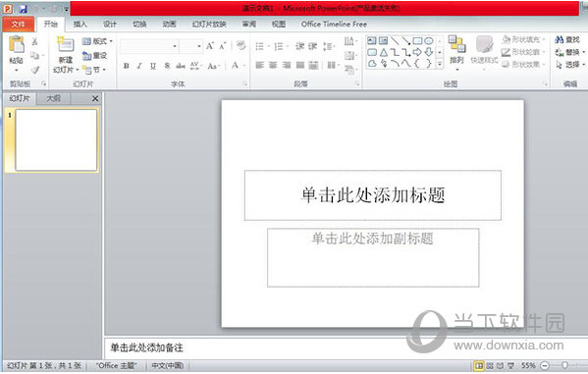Click the Reading View icon in status bar
The image size is (588, 374).
[500, 365]
